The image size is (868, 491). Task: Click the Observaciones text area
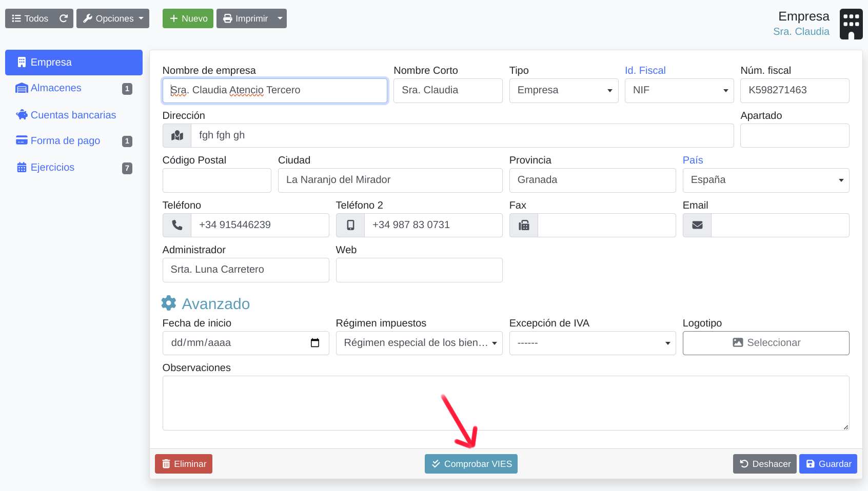(506, 403)
